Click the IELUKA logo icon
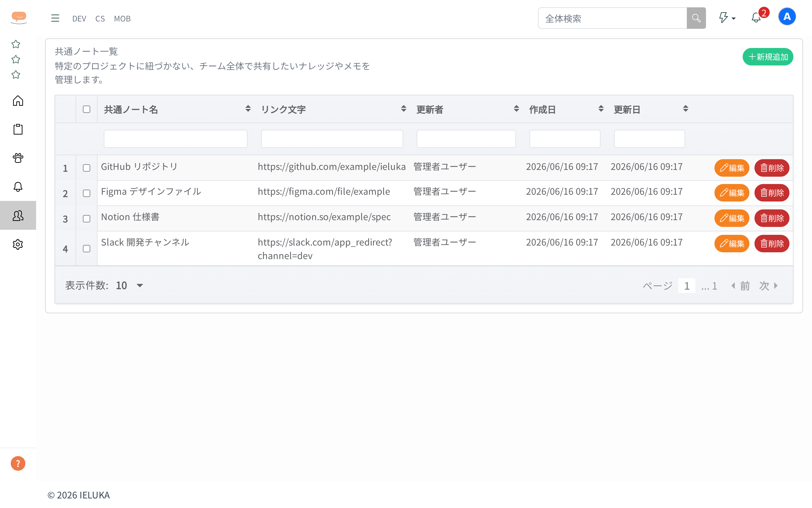 [19, 18]
